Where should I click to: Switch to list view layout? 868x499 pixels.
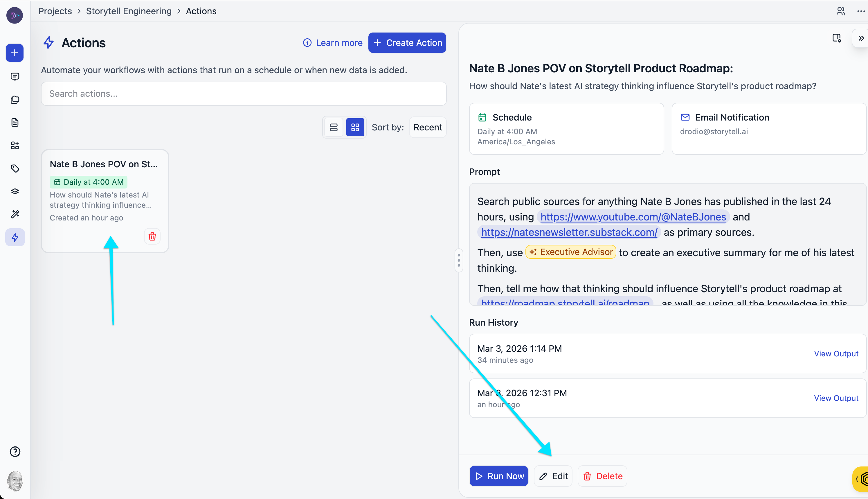pos(333,128)
